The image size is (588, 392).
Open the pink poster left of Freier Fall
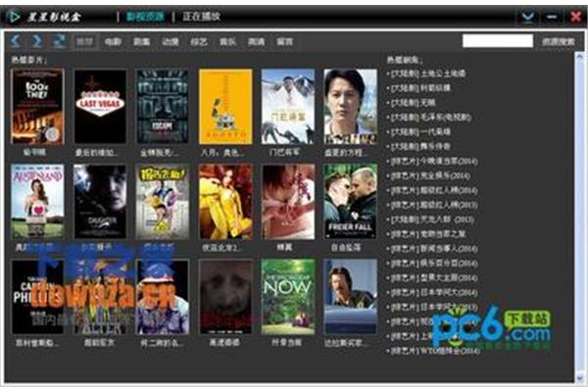[x=288, y=202]
